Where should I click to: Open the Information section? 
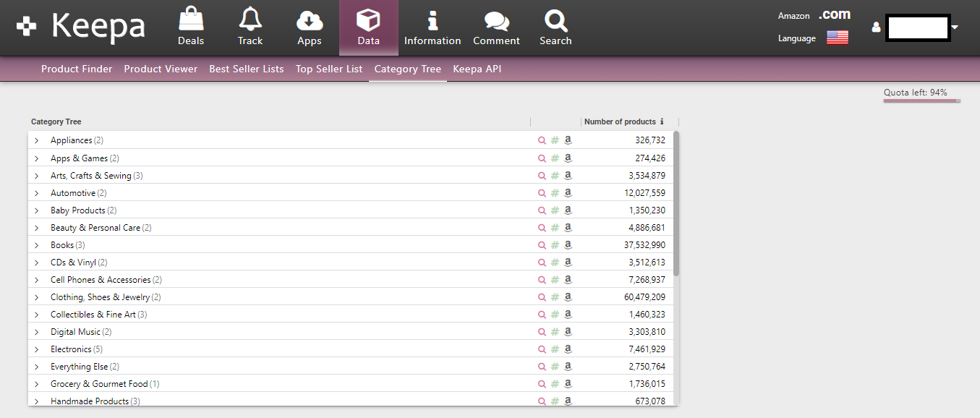pyautogui.click(x=433, y=27)
